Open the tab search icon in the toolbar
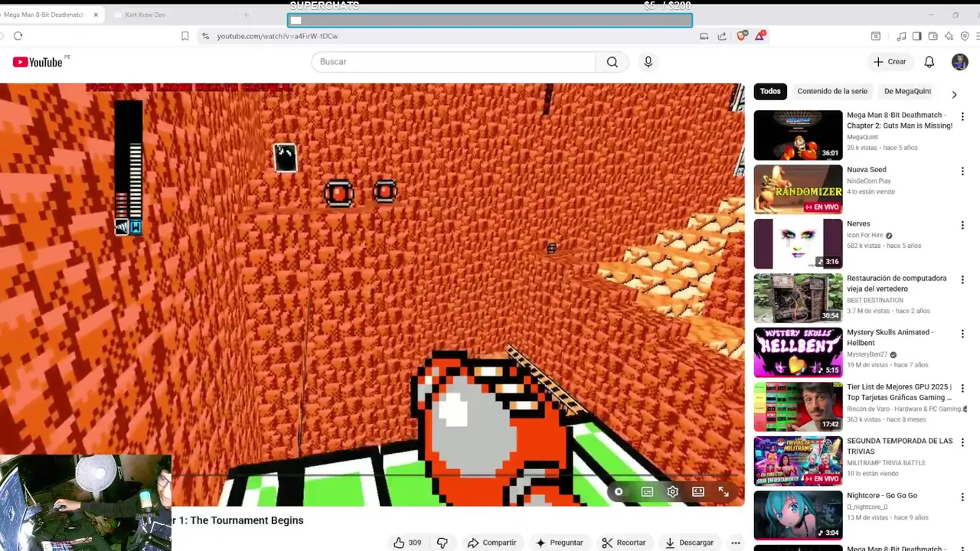The height and width of the screenshot is (551, 980). 876,36
